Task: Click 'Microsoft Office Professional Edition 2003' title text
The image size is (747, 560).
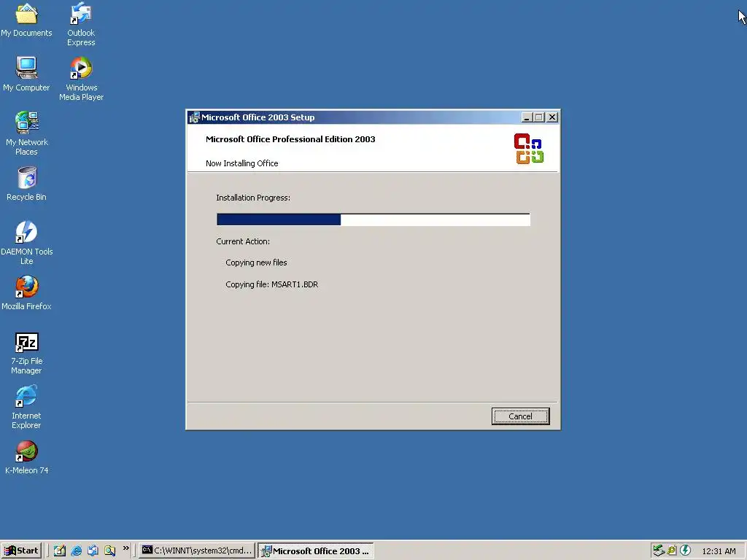Action: point(290,139)
